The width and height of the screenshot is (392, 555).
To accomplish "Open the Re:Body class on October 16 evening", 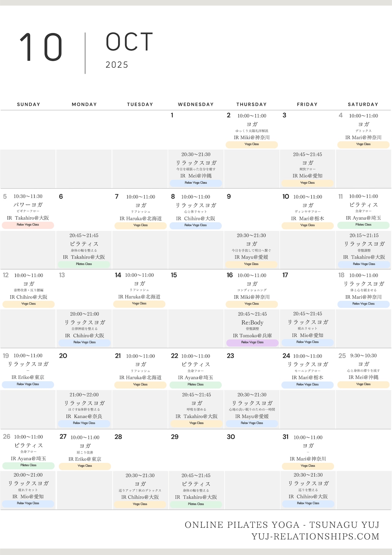I will click(252, 323).
